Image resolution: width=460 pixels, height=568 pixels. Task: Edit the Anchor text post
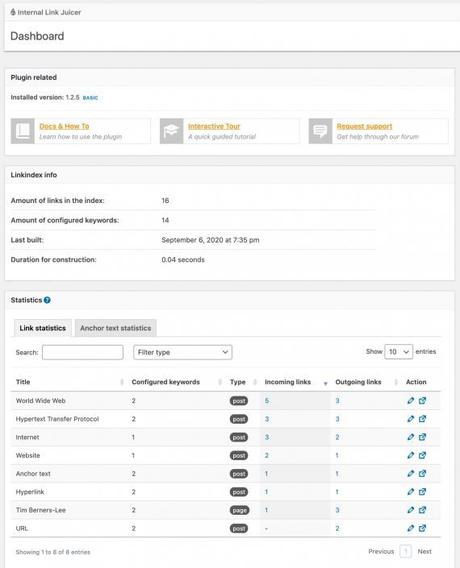[410, 473]
